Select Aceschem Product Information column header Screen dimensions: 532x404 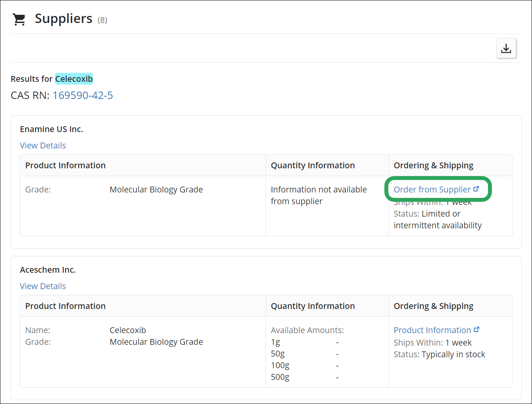tap(65, 306)
